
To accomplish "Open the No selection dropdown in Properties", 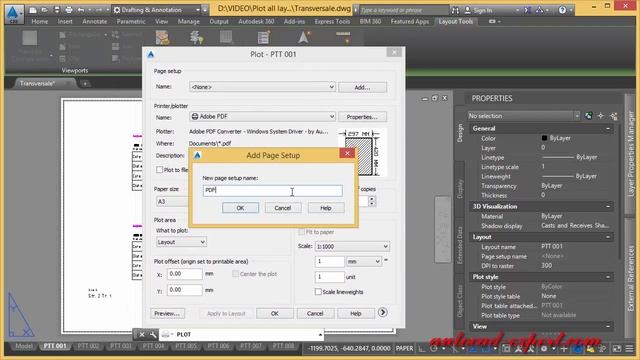I will 524,116.
